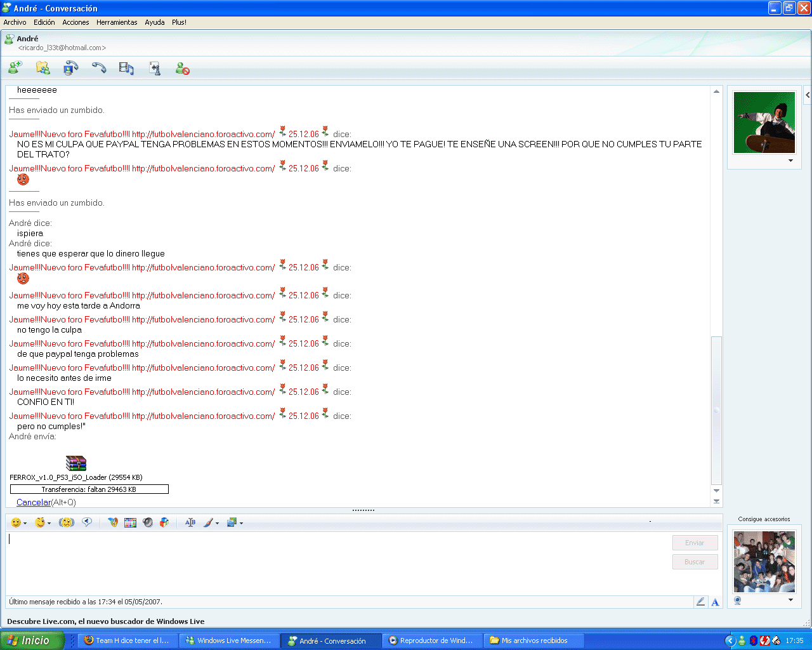Select the paintbrush ink color tool
The image size is (812, 650).
208,522
